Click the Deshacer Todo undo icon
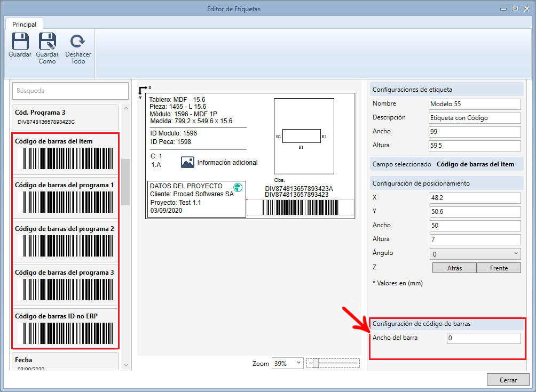The width and height of the screenshot is (536, 392). click(x=78, y=41)
